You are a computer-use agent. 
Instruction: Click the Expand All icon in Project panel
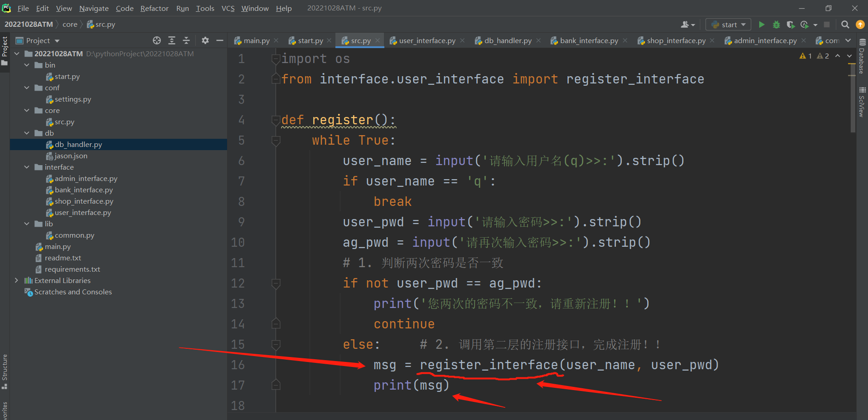(172, 40)
